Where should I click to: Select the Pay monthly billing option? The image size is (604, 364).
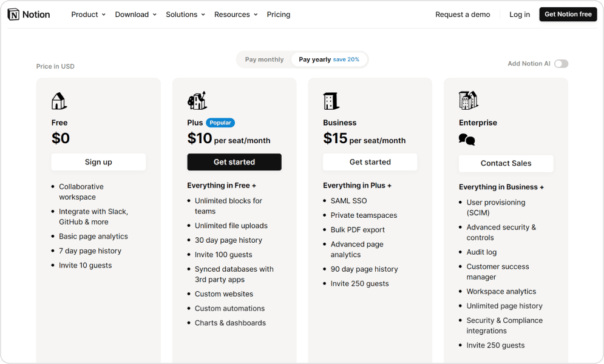tap(264, 59)
